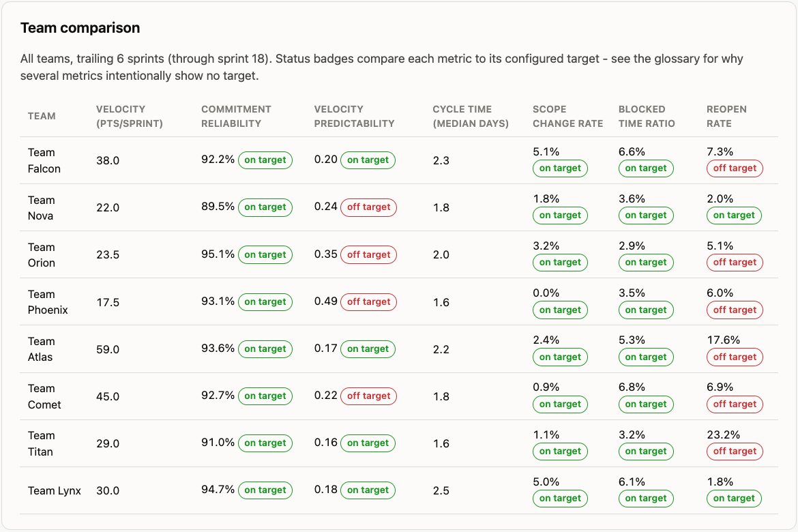Click Team Titan's velocity predictability 0.16
This screenshot has width=798, height=532.
pos(326,443)
